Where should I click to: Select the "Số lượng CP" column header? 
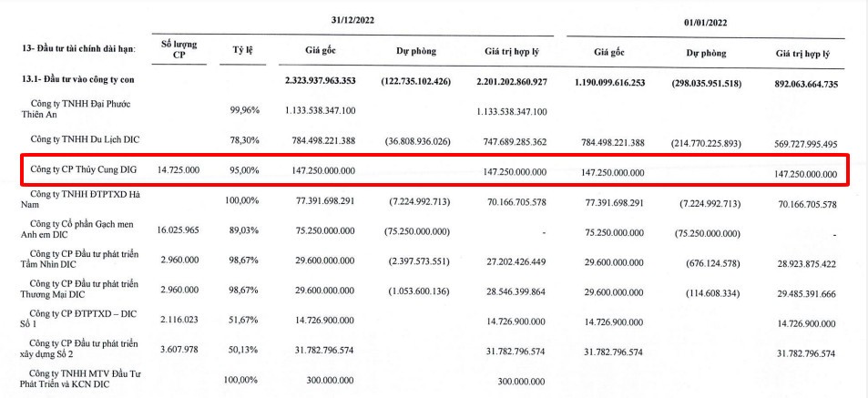179,48
